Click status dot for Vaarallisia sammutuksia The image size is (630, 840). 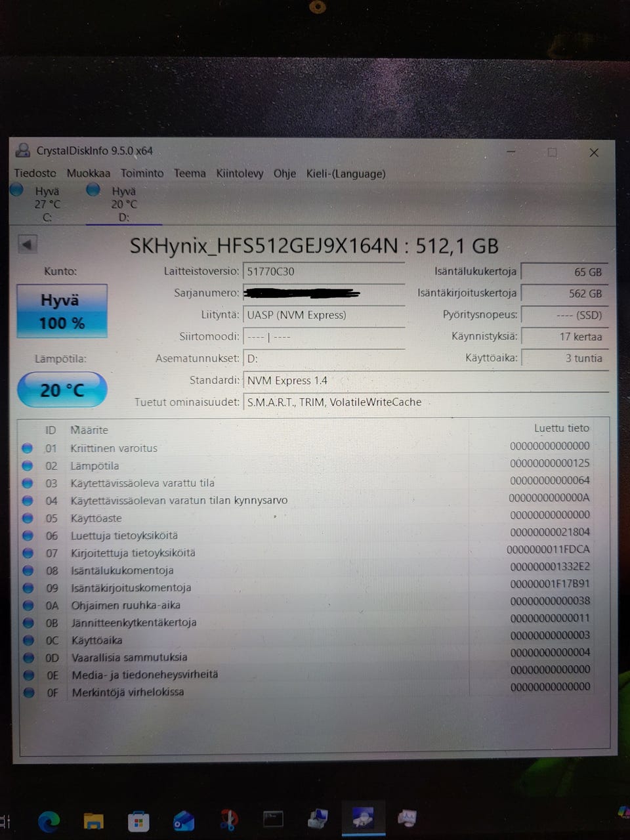click(x=29, y=657)
